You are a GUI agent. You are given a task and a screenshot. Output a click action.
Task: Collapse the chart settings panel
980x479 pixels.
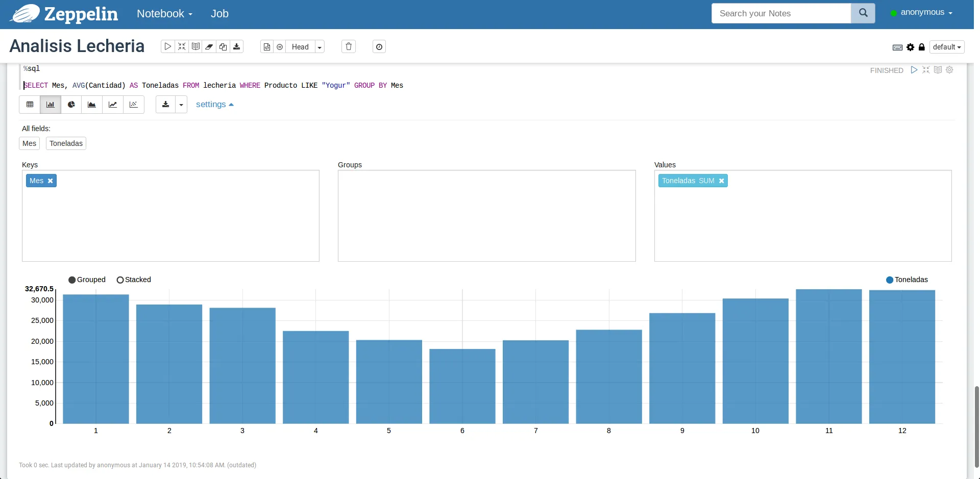[214, 105]
